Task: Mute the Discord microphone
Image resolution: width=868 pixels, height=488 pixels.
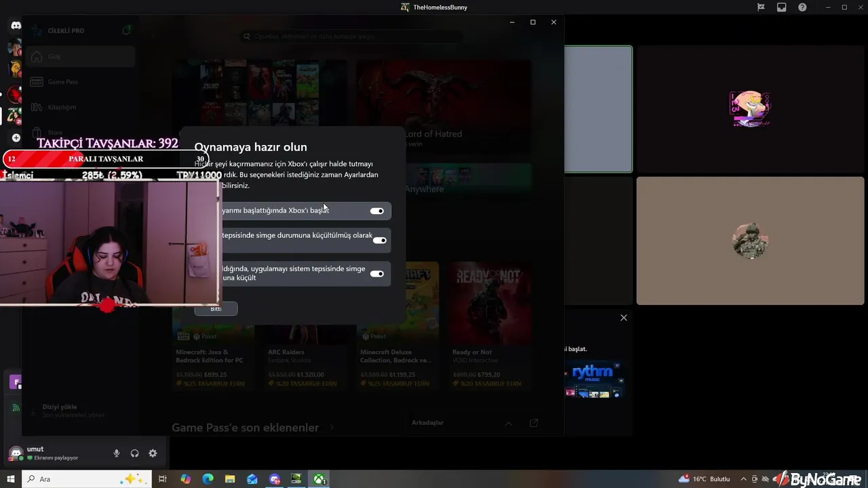Action: 117,453
